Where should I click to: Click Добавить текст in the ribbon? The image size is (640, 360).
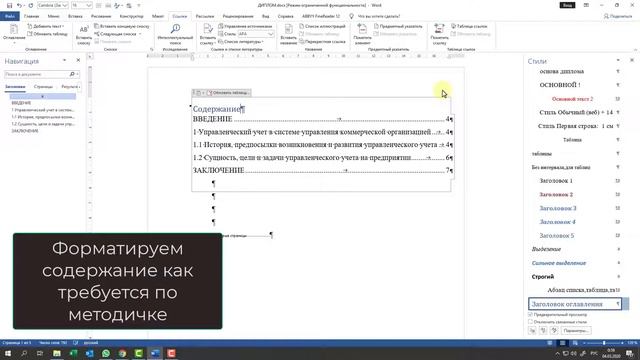click(45, 26)
